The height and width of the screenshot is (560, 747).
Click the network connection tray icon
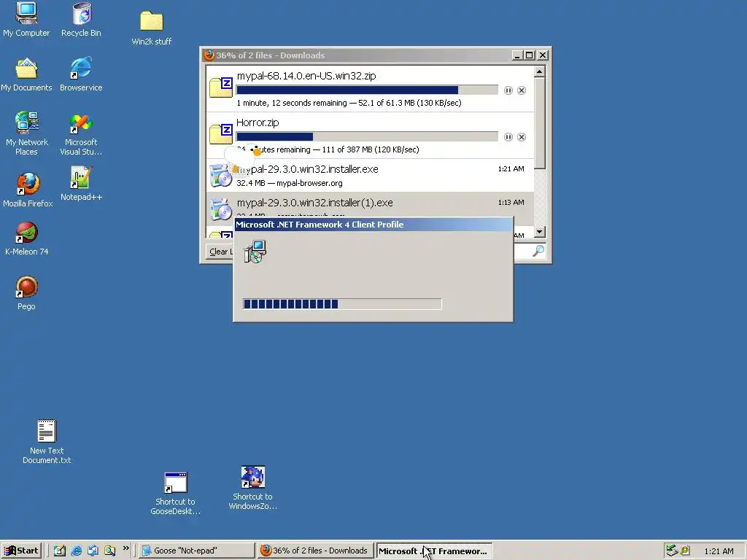(x=672, y=551)
